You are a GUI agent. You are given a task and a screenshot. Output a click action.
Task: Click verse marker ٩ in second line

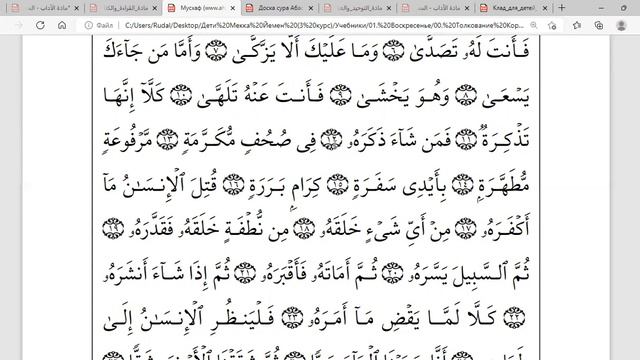(x=340, y=96)
